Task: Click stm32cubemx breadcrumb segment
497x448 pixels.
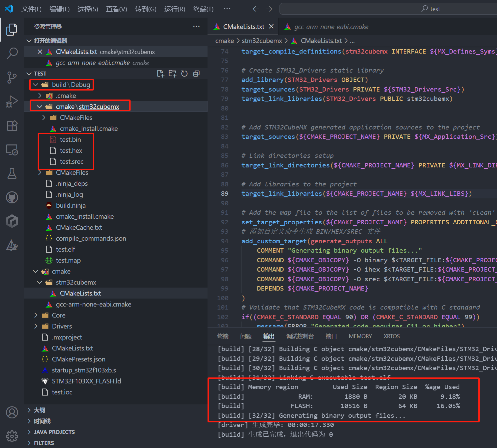Action: [262, 41]
